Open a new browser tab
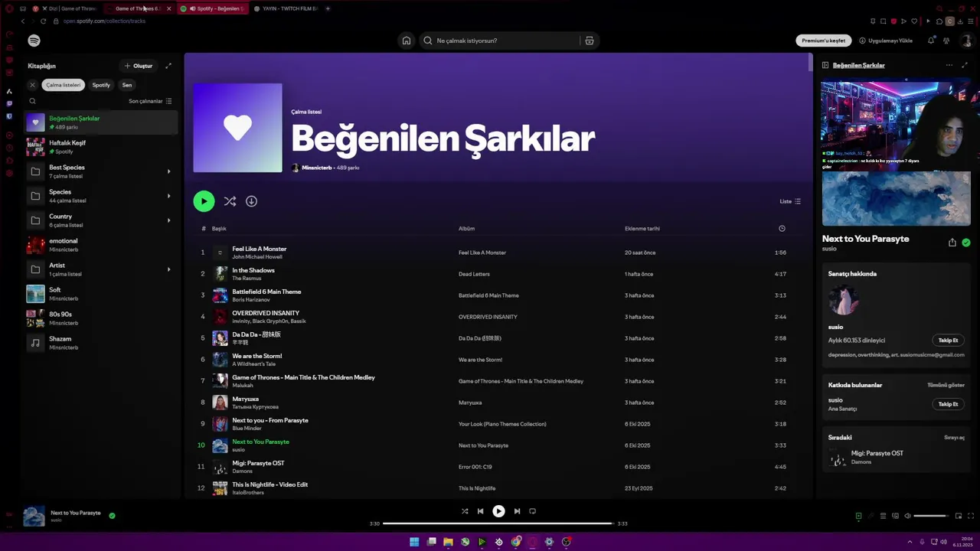The height and width of the screenshot is (551, 980). pyautogui.click(x=328, y=8)
